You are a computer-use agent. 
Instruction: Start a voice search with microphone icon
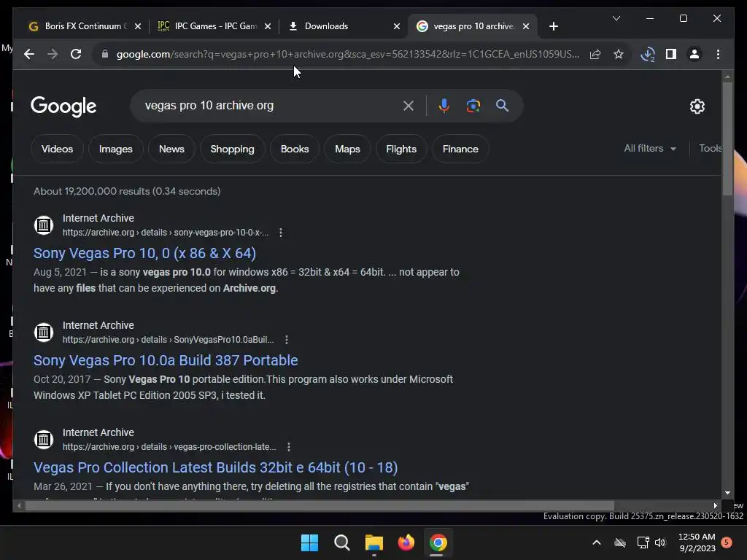pyautogui.click(x=444, y=106)
